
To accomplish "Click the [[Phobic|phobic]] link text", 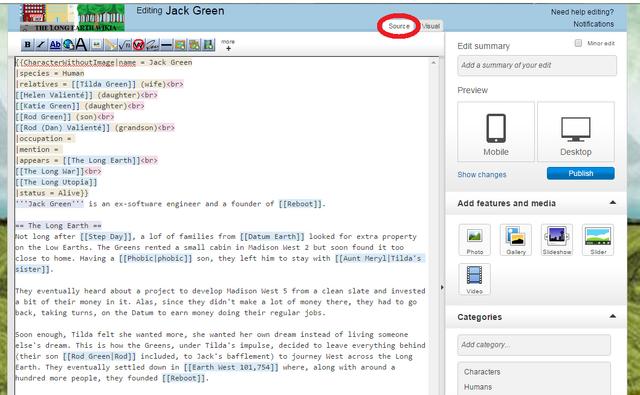I will coord(156,258).
